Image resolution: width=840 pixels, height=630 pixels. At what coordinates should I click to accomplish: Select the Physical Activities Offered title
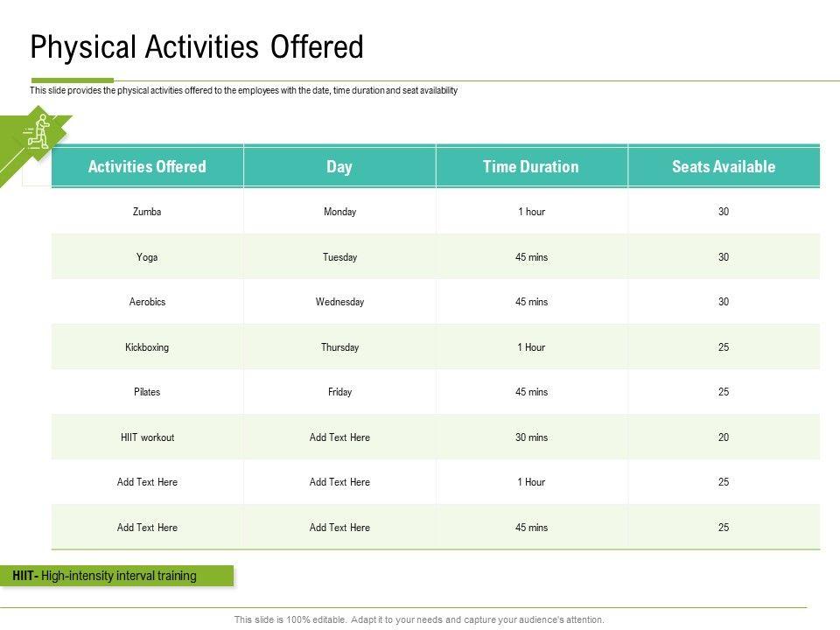pyautogui.click(x=197, y=47)
